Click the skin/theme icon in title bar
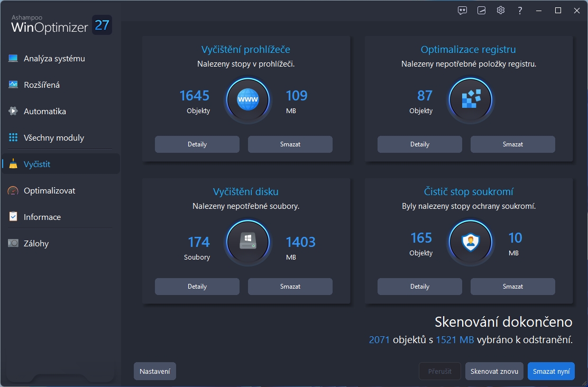The image size is (588, 387). tap(481, 11)
